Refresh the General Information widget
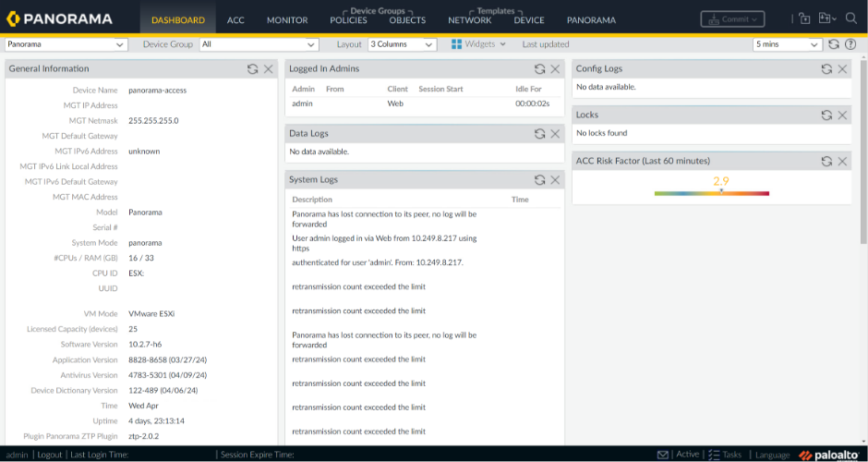Screen dimensions: 868x462 tap(252, 68)
